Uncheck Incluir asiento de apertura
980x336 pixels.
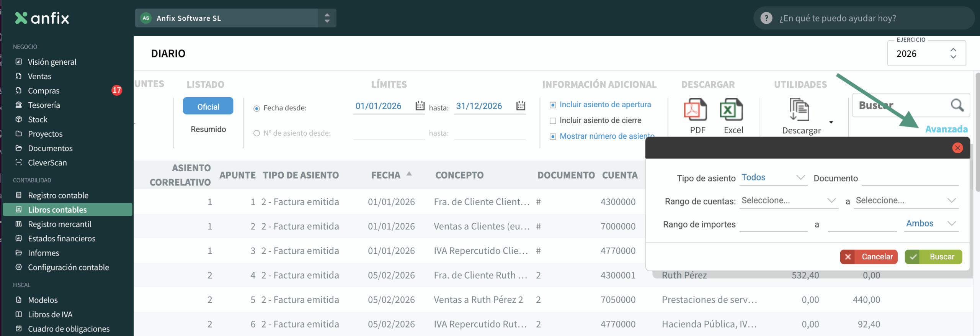point(553,105)
